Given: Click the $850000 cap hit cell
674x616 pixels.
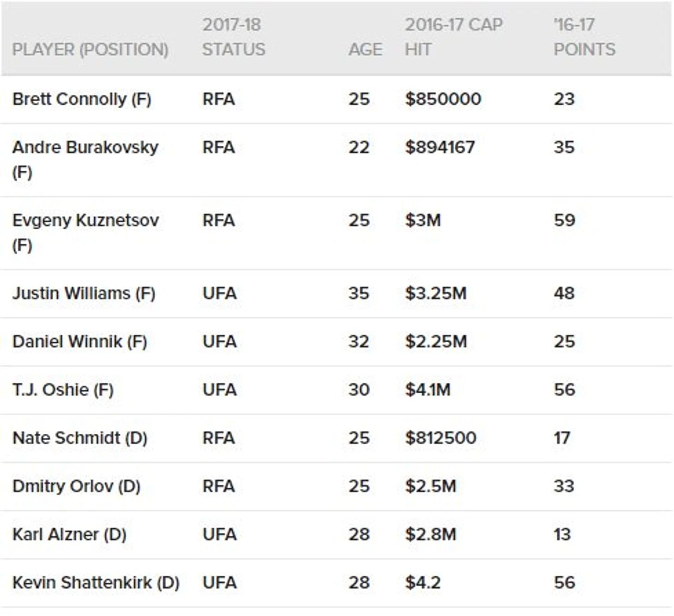Looking at the screenshot, I should [443, 99].
